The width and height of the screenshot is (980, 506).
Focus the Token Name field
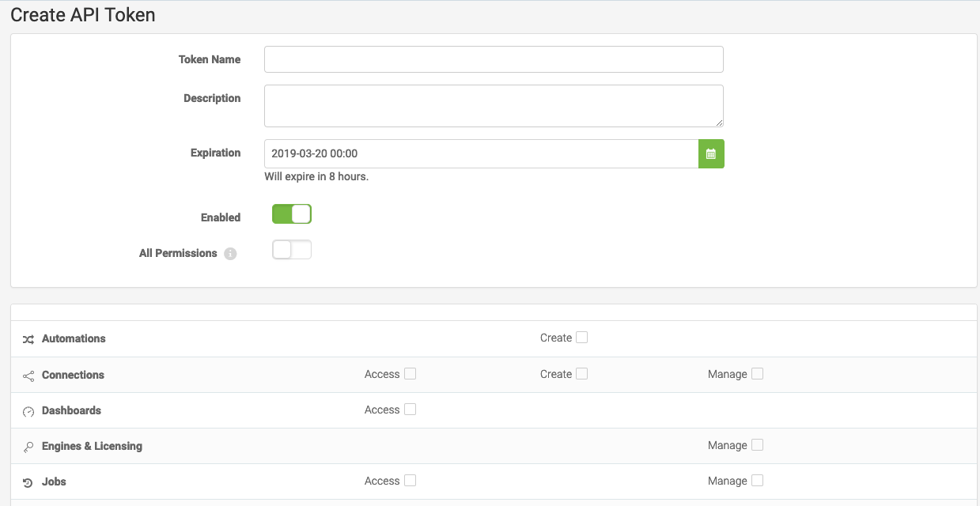tap(494, 59)
